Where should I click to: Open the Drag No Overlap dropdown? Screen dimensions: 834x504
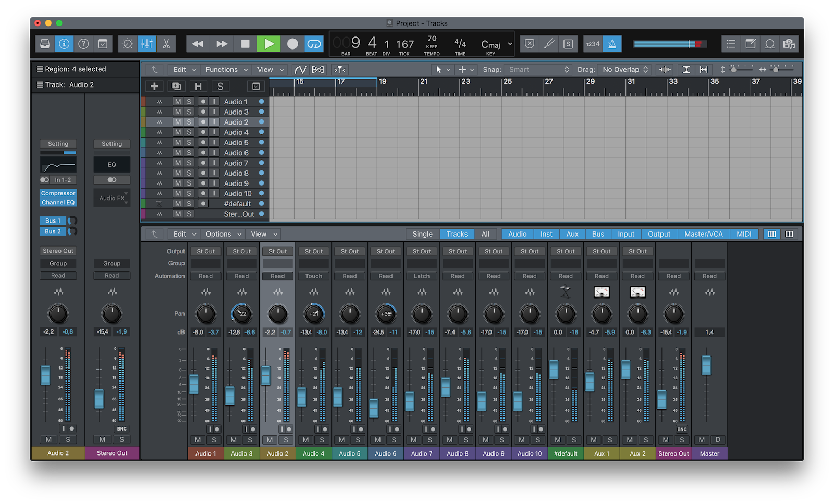click(x=624, y=69)
